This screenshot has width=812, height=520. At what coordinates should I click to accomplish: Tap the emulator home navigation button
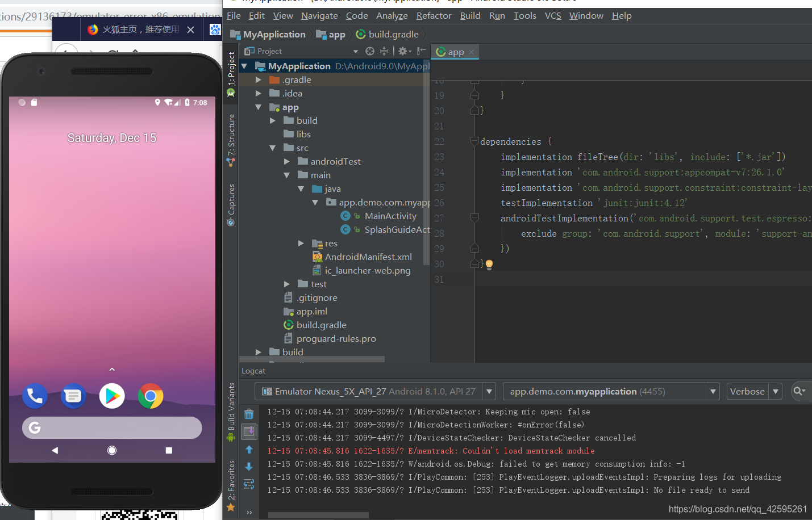pyautogui.click(x=111, y=450)
